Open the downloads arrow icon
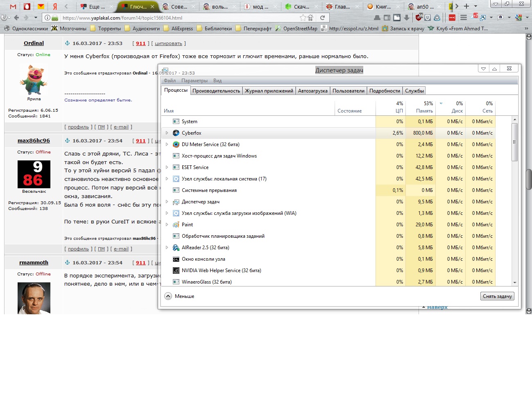Image resolution: width=532 pixels, height=399 pixels. click(406, 18)
